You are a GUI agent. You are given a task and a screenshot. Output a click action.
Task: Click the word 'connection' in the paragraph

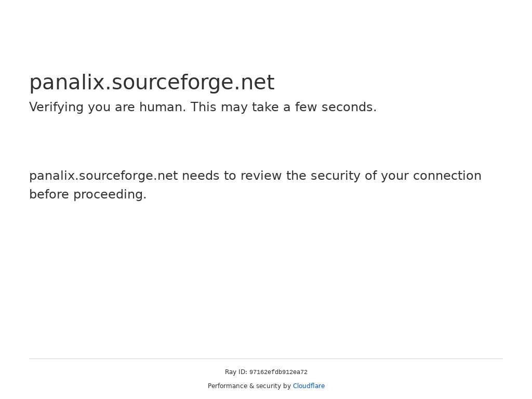pos(447,176)
